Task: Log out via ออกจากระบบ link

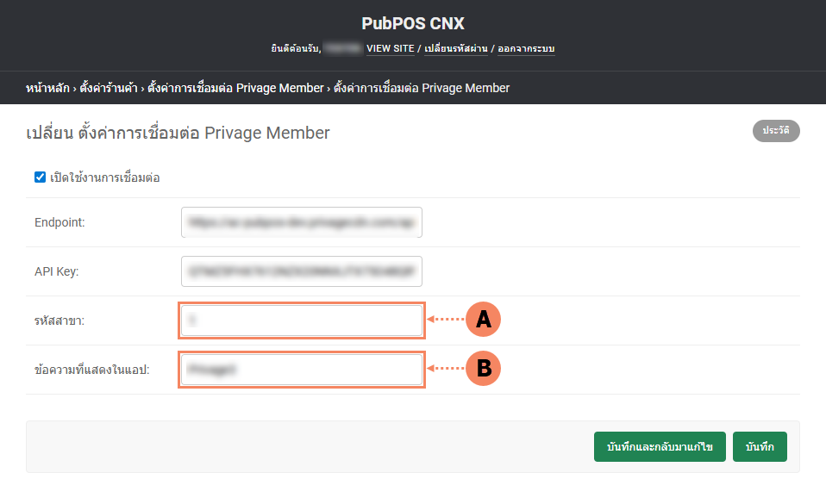Action: 526,48
